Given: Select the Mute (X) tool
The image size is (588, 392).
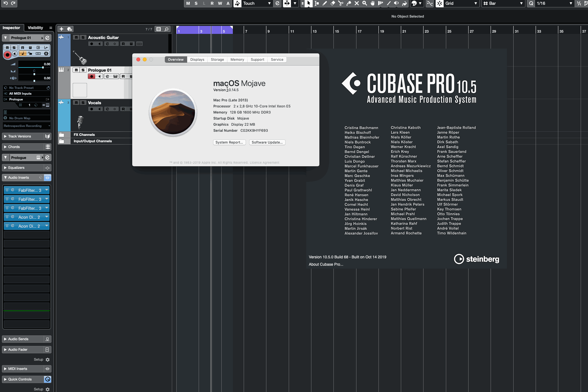Looking at the screenshot, I should click(x=356, y=3).
